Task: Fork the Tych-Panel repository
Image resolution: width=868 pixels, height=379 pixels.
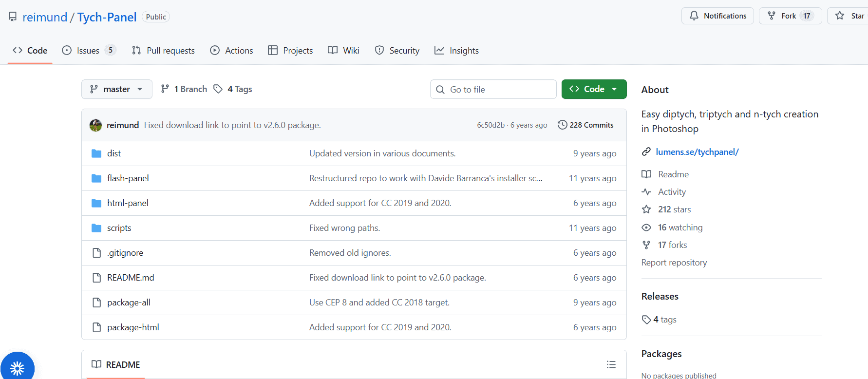Action: [782, 16]
